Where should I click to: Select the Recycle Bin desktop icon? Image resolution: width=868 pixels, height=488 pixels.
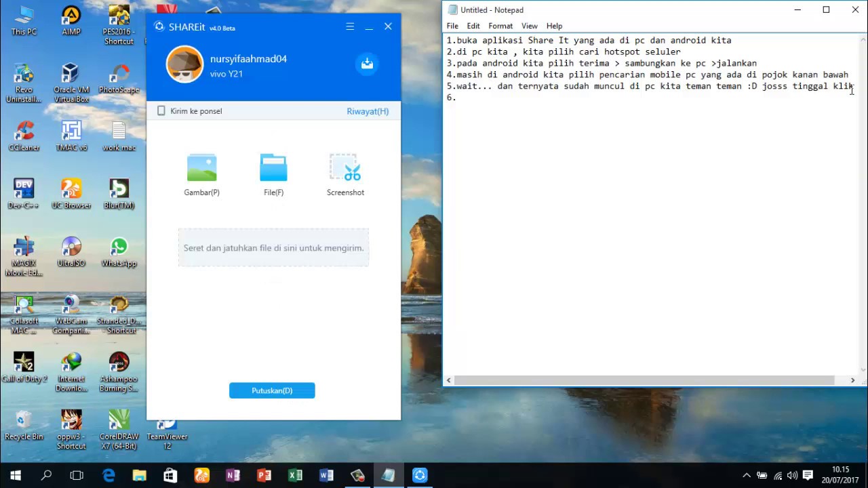(x=24, y=425)
